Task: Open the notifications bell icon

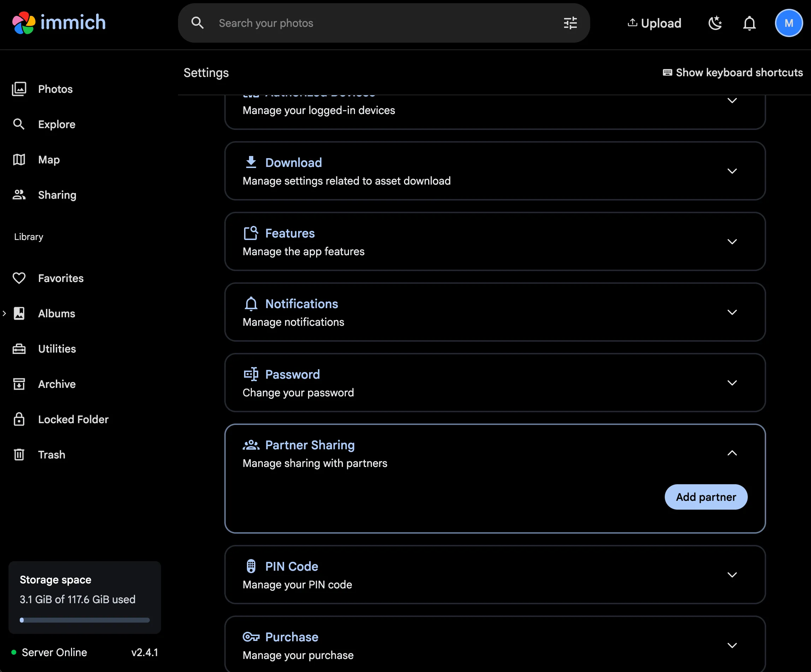Action: click(x=749, y=23)
